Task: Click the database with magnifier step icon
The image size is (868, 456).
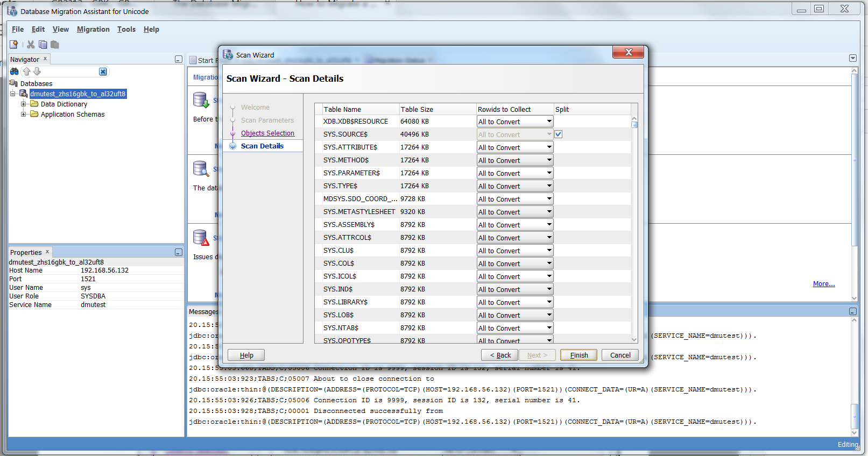Action: tap(201, 169)
